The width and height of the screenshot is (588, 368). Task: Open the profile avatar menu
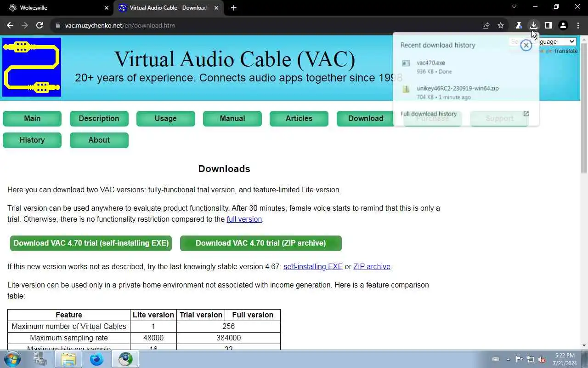point(563,25)
